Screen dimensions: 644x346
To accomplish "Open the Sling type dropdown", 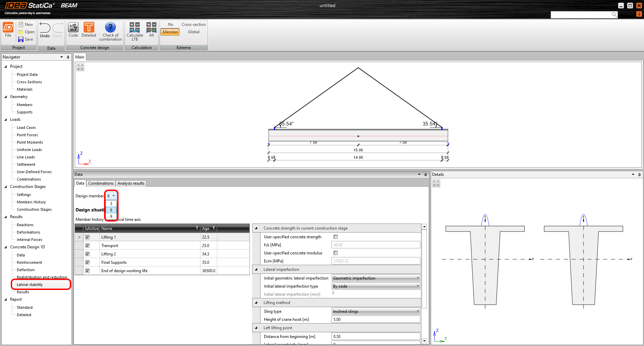I will point(376,311).
